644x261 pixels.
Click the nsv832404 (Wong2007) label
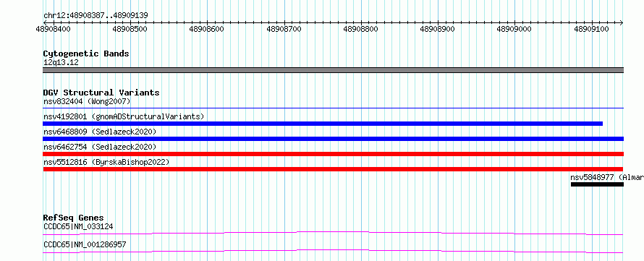pos(87,101)
